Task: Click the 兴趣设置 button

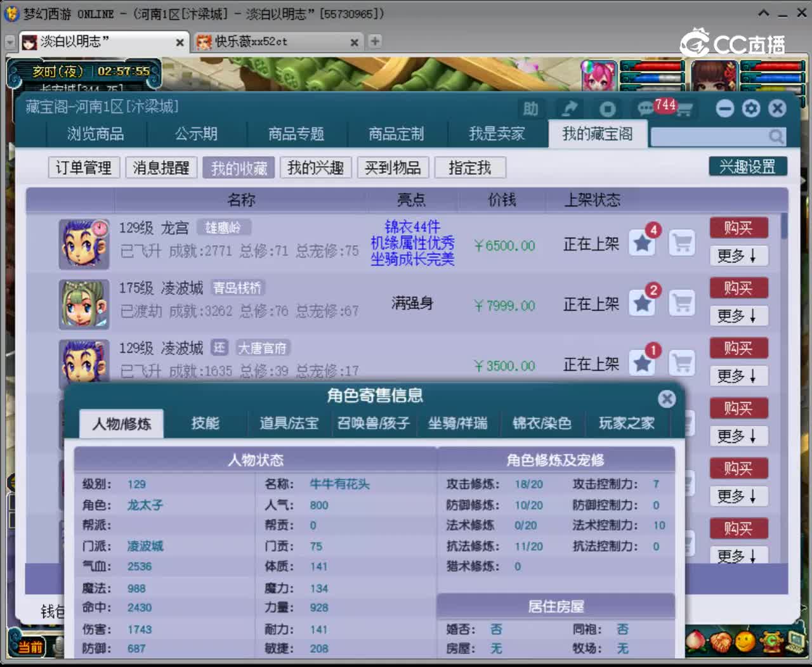Action: tap(748, 166)
